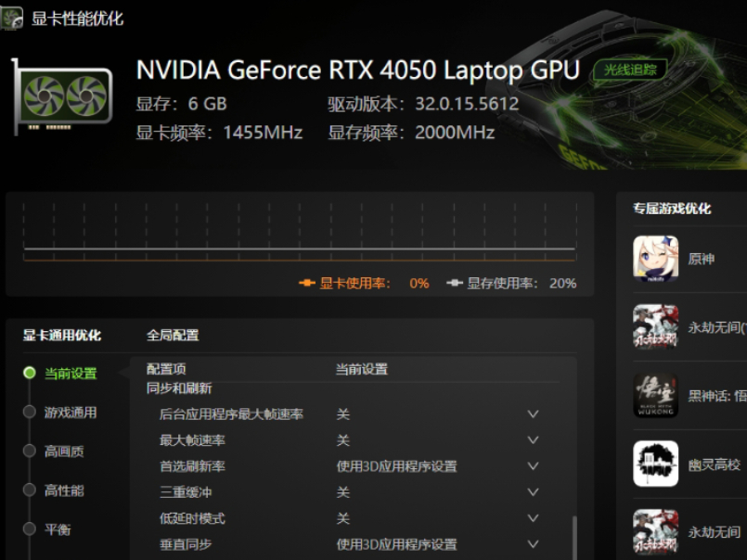Viewport: 747px width, 560px height.
Task: Click the 垂直同步 value 使用3D应用程序设置
Action: [397, 544]
